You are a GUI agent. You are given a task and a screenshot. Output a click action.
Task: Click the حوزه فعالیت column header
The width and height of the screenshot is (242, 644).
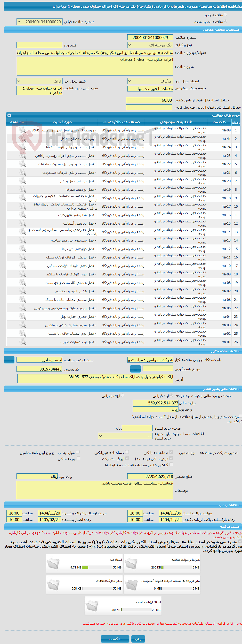pos(62,122)
